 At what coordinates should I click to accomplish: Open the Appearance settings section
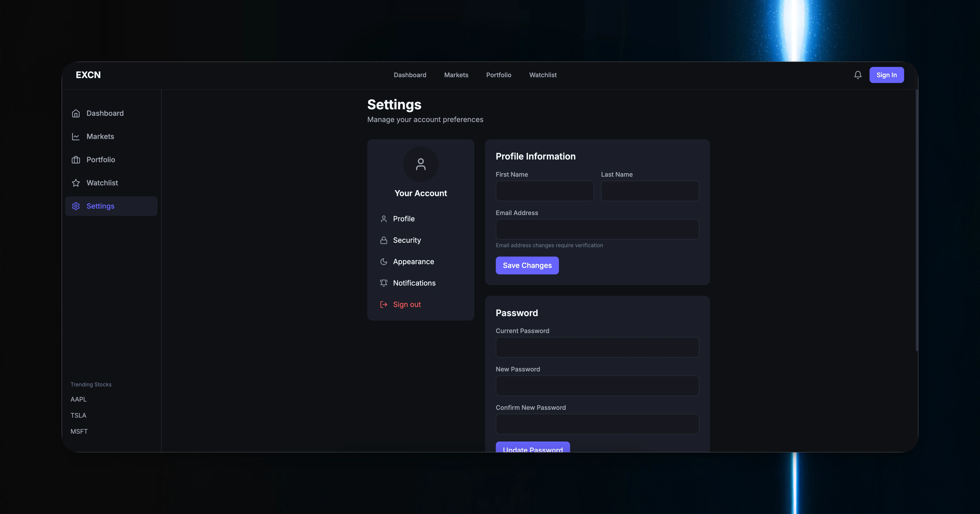pyautogui.click(x=421, y=262)
